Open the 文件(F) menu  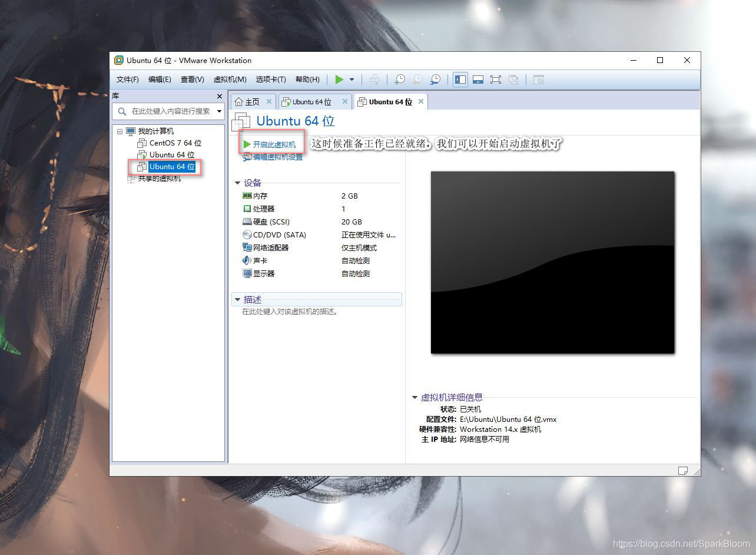click(128, 80)
